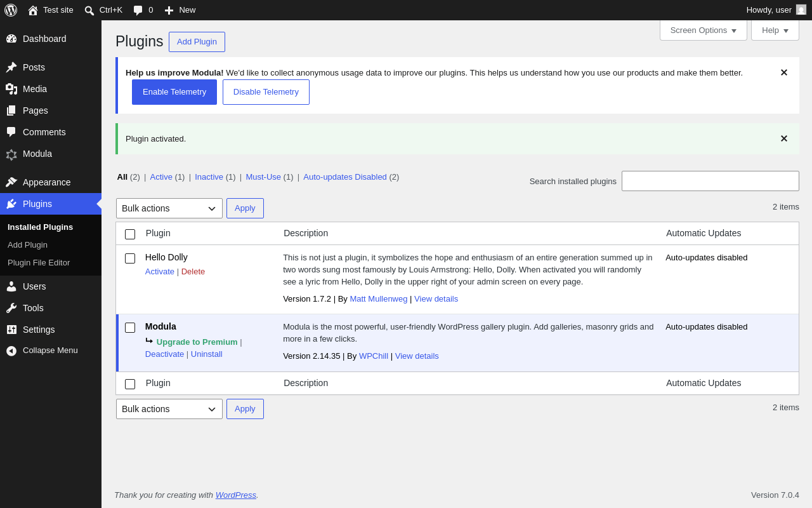Click Hello Dolly's Auto-updates disabled text

click(707, 258)
